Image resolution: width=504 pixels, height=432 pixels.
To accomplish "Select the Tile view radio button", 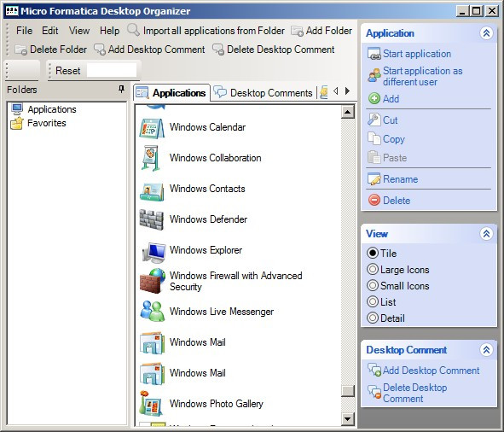I will [x=372, y=253].
